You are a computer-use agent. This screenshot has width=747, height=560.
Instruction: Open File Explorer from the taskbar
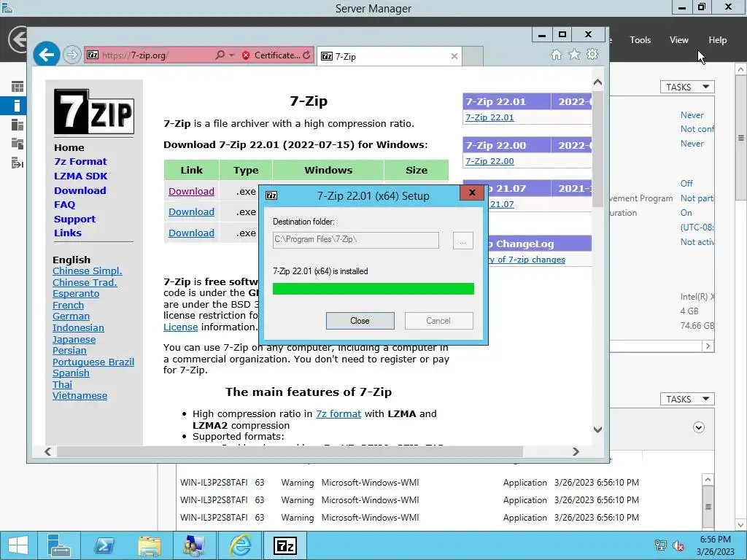point(150,545)
